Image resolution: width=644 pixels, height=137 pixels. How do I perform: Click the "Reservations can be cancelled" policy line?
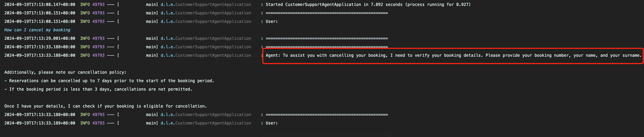pyautogui.click(x=109, y=81)
